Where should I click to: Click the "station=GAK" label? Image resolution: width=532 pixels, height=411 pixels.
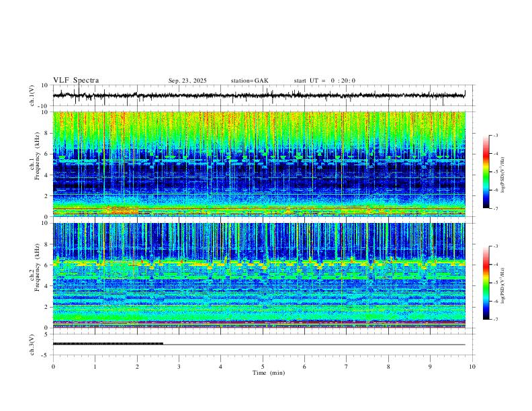pyautogui.click(x=249, y=81)
